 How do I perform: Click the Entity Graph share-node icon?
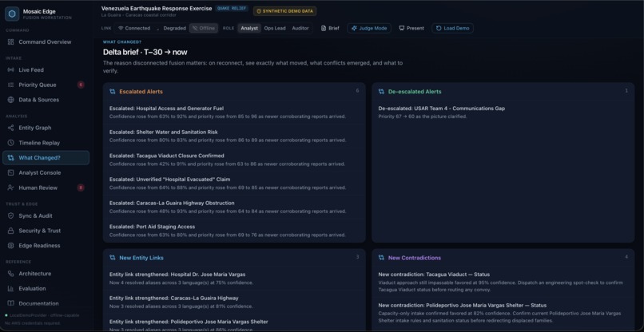(10, 128)
